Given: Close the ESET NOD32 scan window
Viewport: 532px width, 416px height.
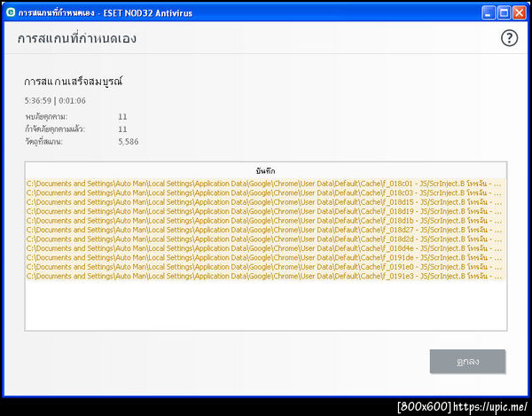Looking at the screenshot, I should tap(520, 13).
